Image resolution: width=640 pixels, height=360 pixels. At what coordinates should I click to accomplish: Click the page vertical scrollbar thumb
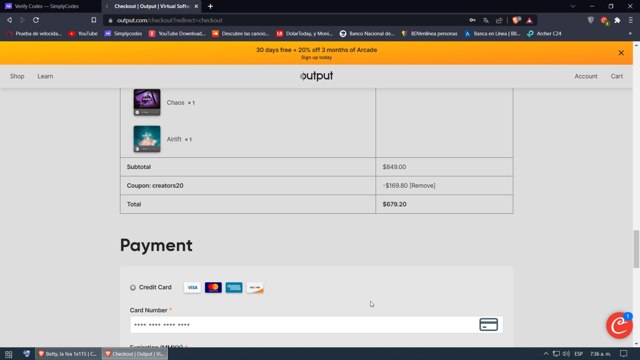(x=636, y=249)
